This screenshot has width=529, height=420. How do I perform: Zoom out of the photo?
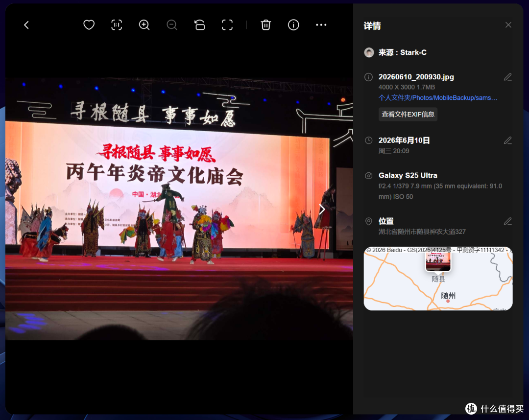tap(172, 25)
